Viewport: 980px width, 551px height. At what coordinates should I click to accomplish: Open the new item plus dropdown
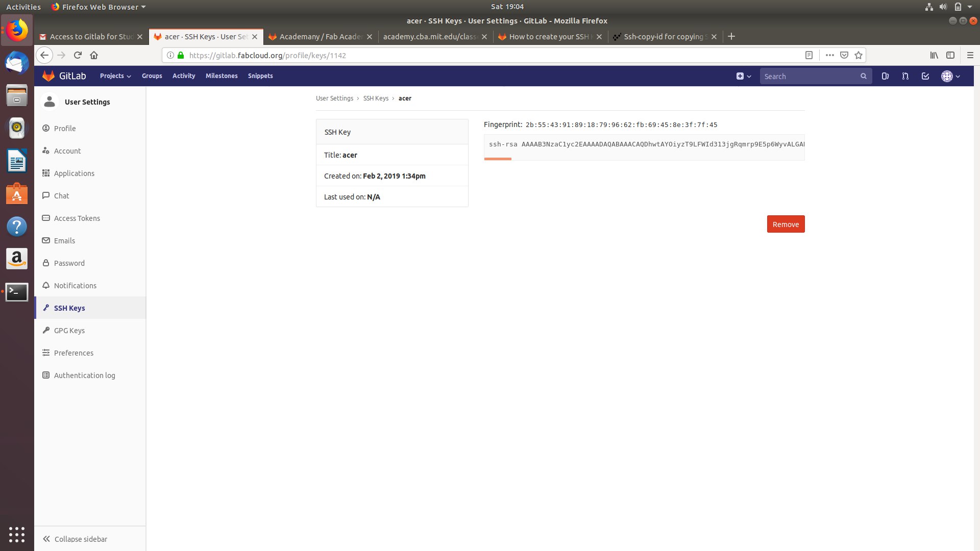click(744, 76)
